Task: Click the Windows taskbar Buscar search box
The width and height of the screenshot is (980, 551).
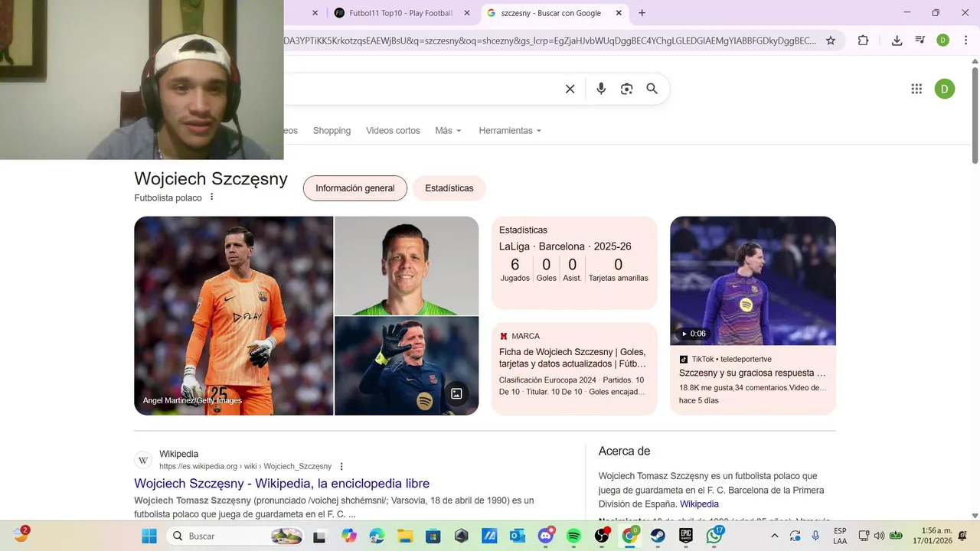Action: 235,536
